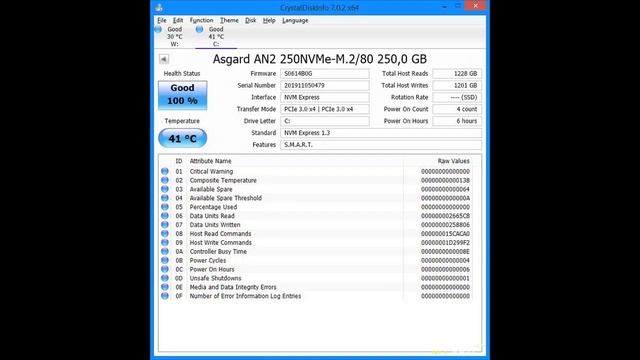This screenshot has width=640, height=360.
Task: Click the Standard field NVM Express 1.3
Action: pos(381,133)
